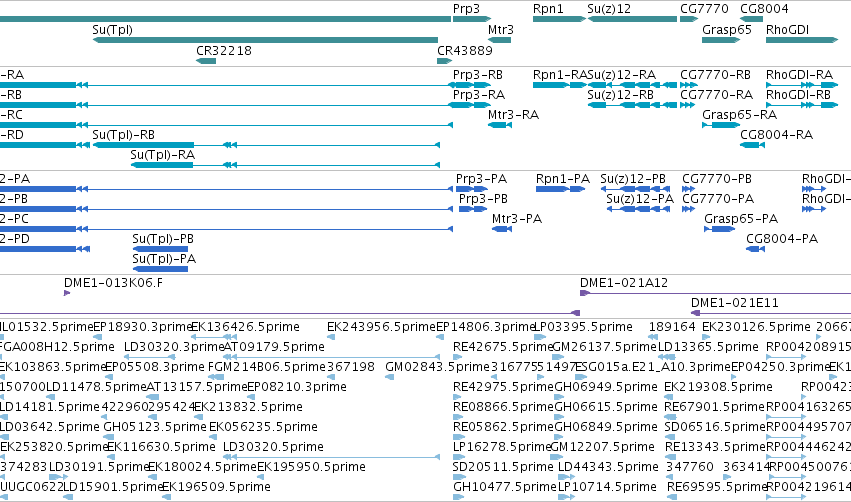Select the RE42675.5prime EST label
This screenshot has height=502, width=851.
click(x=503, y=347)
